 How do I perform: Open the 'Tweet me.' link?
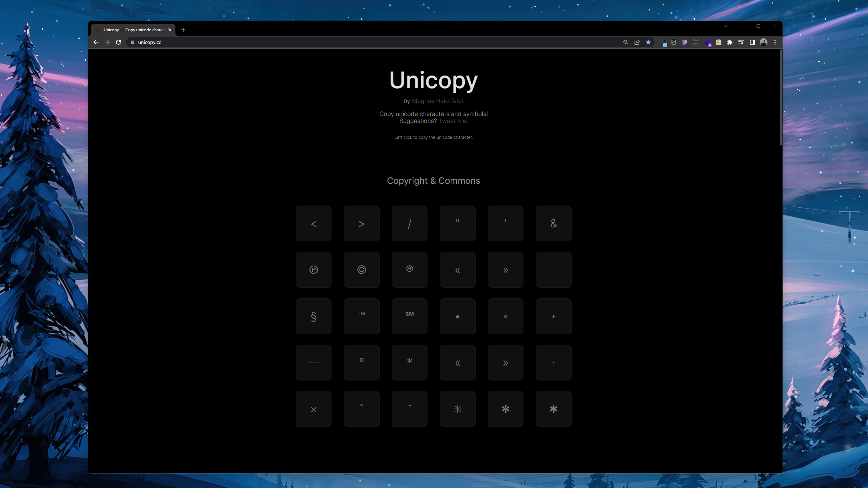pyautogui.click(x=453, y=121)
